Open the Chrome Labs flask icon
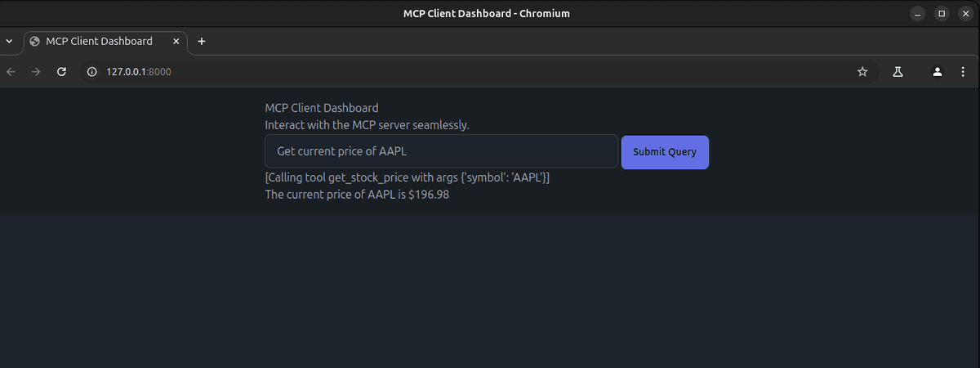Image resolution: width=980 pixels, height=368 pixels. 898,72
